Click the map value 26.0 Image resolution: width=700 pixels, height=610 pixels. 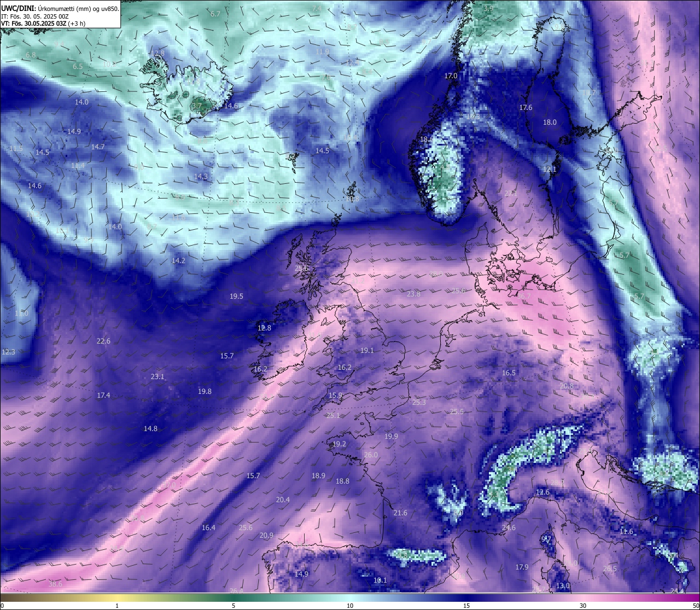(371, 455)
